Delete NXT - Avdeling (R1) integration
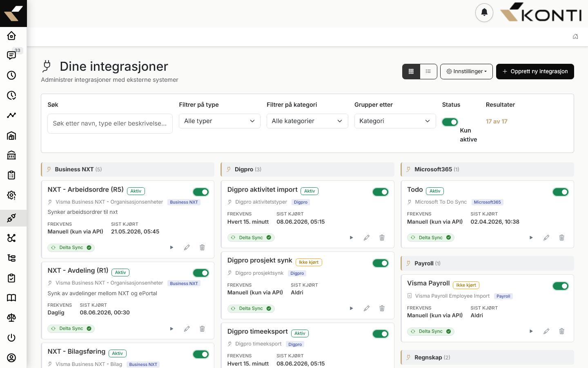The image size is (588, 368). point(202,329)
